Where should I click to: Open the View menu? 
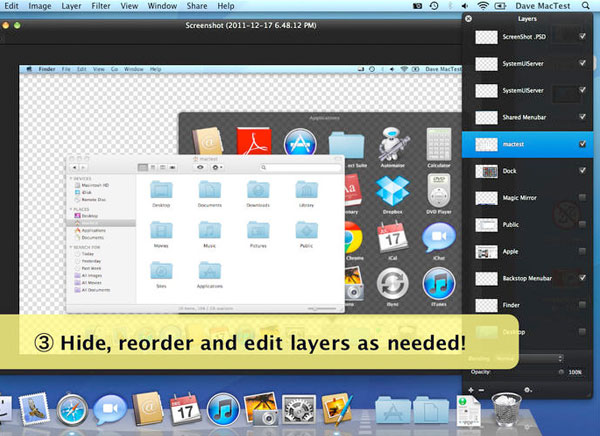click(x=129, y=6)
